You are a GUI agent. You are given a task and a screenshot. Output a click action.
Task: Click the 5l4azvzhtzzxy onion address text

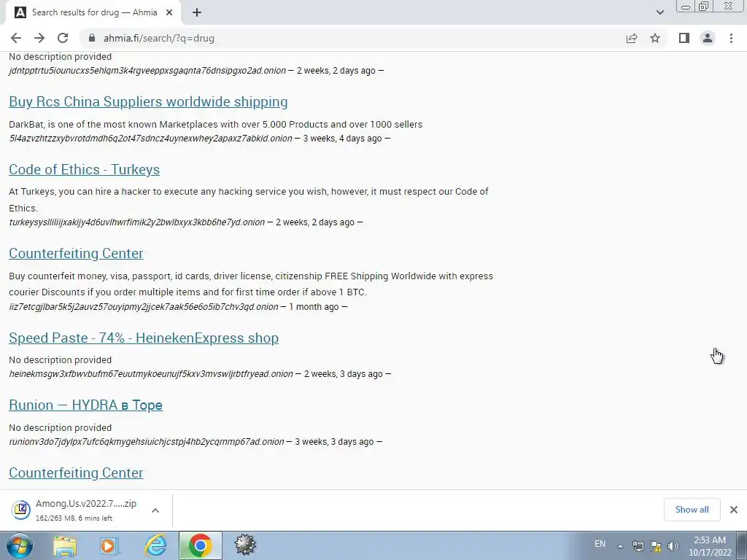click(x=150, y=139)
